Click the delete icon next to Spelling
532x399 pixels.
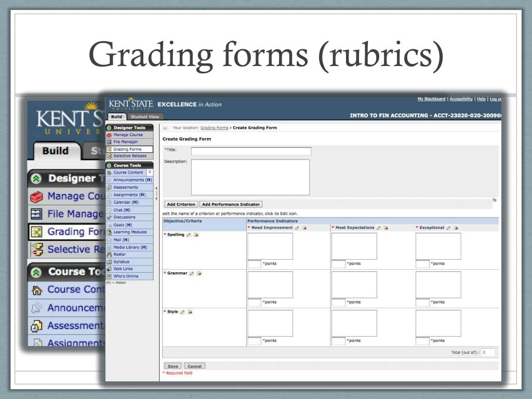click(x=196, y=235)
